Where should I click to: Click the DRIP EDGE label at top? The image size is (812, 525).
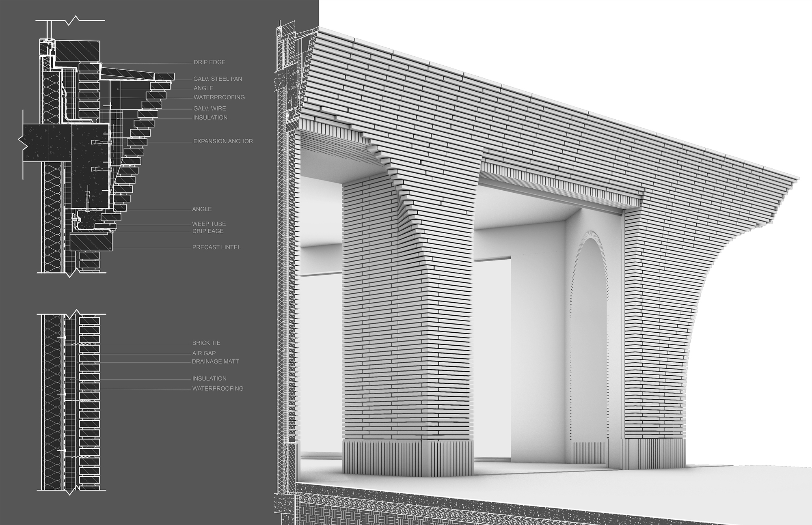coord(209,62)
